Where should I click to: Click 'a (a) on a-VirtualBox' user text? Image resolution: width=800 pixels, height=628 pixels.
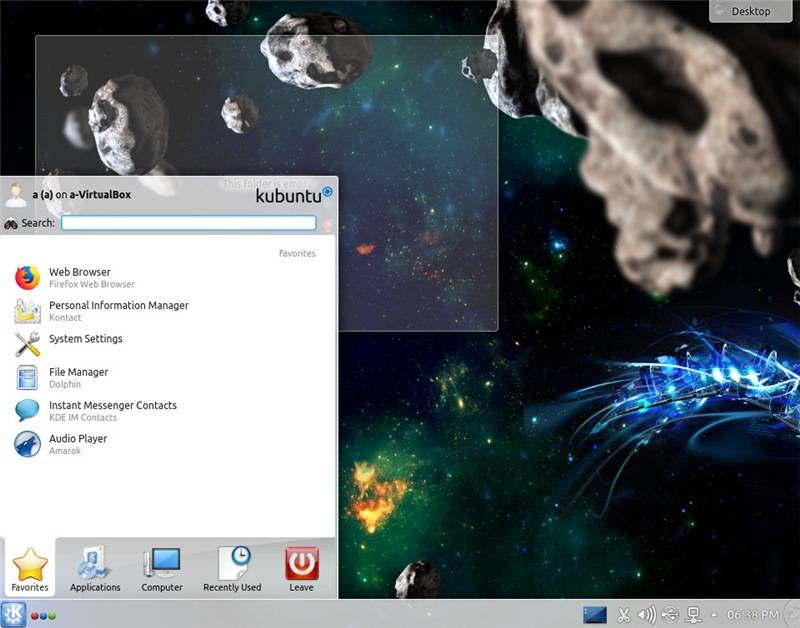pos(82,194)
